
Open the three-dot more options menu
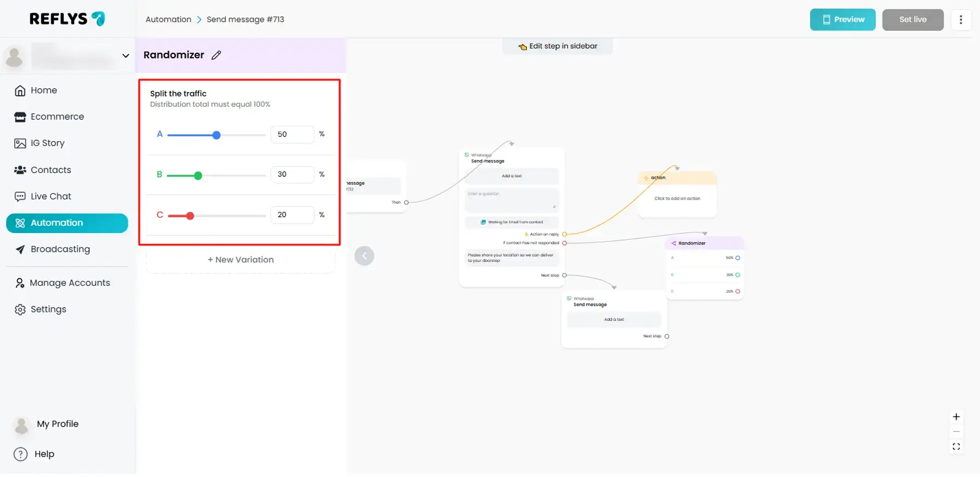click(960, 20)
